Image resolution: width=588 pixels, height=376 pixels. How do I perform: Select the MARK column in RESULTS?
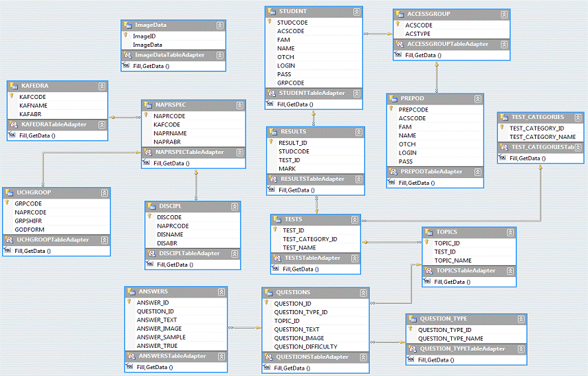point(287,168)
